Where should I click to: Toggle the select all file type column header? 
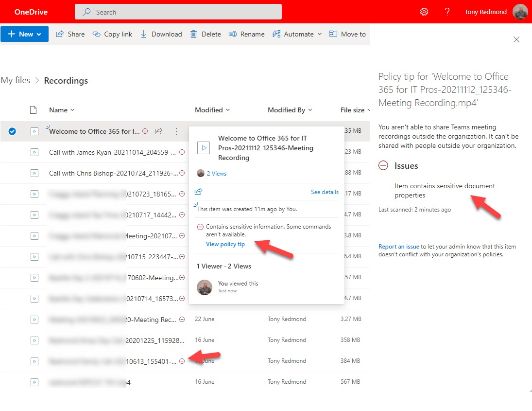coord(34,110)
